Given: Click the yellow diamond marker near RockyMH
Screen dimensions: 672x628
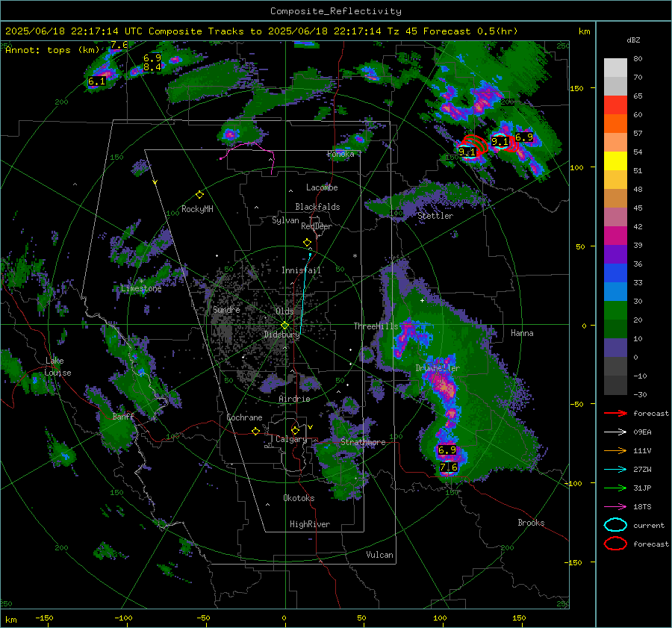Looking at the screenshot, I should [199, 195].
